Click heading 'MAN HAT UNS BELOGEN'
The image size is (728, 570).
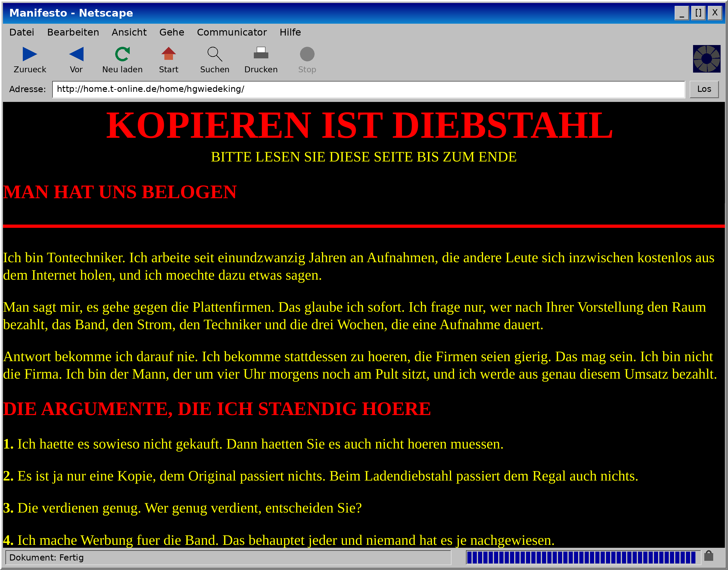[120, 192]
